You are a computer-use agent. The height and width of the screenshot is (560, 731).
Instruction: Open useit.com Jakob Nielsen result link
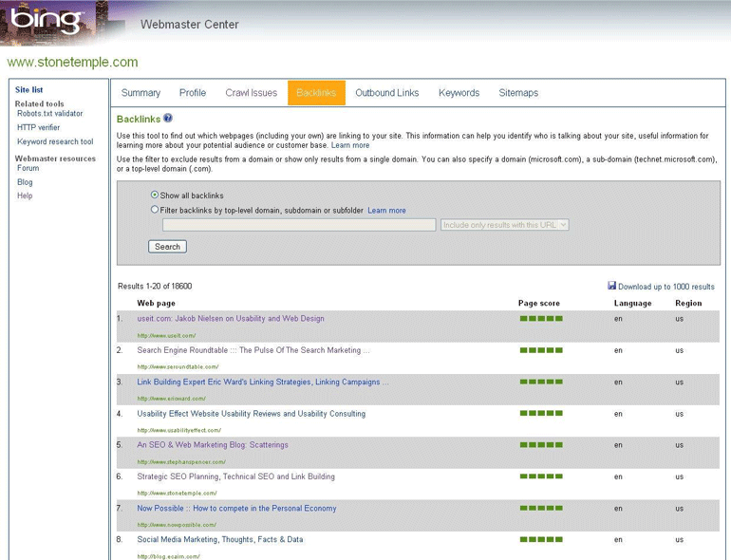coord(231,319)
